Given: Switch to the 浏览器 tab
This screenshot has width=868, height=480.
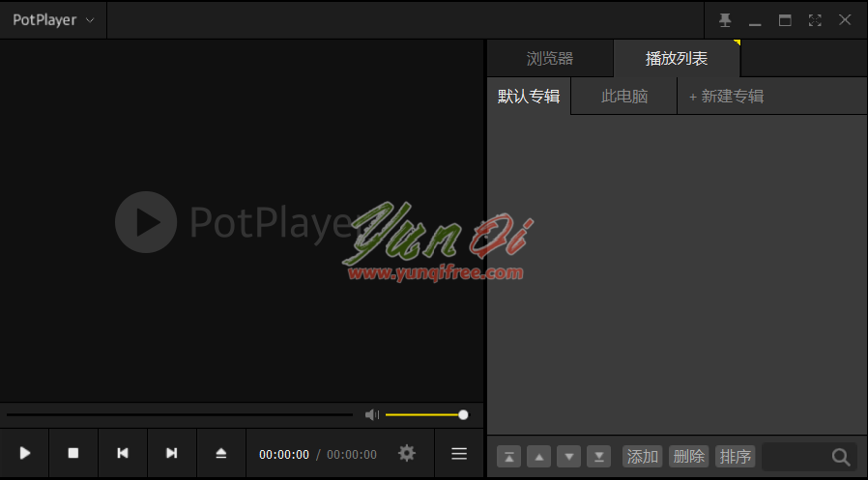Looking at the screenshot, I should tap(550, 58).
